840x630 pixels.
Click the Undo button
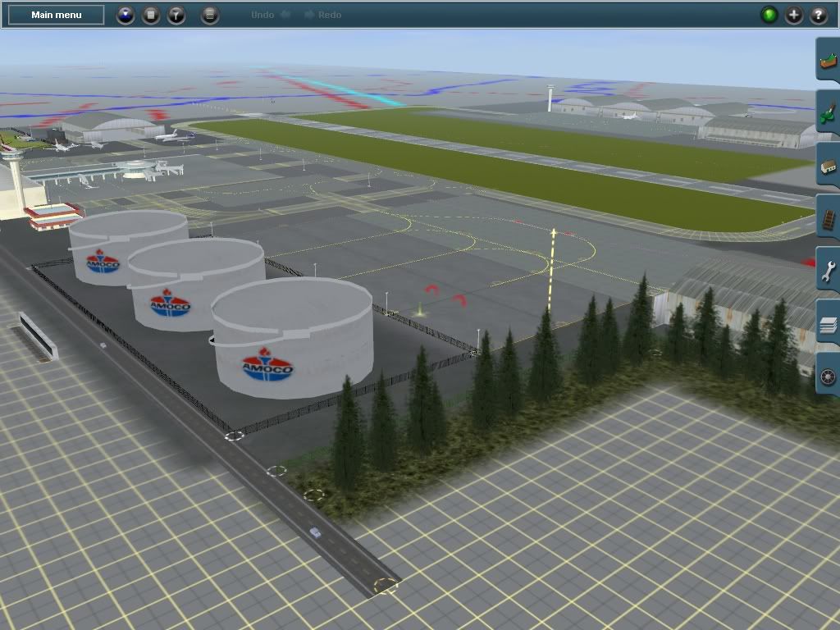tap(271, 15)
